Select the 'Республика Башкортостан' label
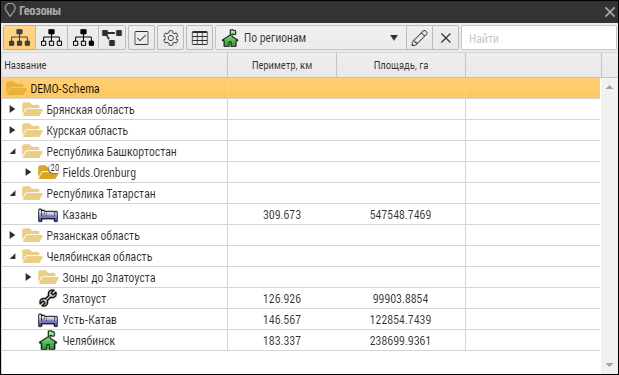 [111, 152]
